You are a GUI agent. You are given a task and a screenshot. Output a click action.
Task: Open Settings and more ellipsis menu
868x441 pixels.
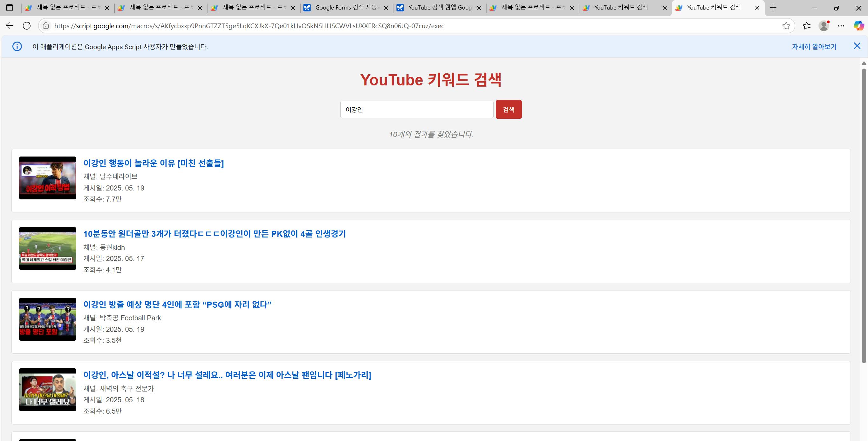point(841,26)
